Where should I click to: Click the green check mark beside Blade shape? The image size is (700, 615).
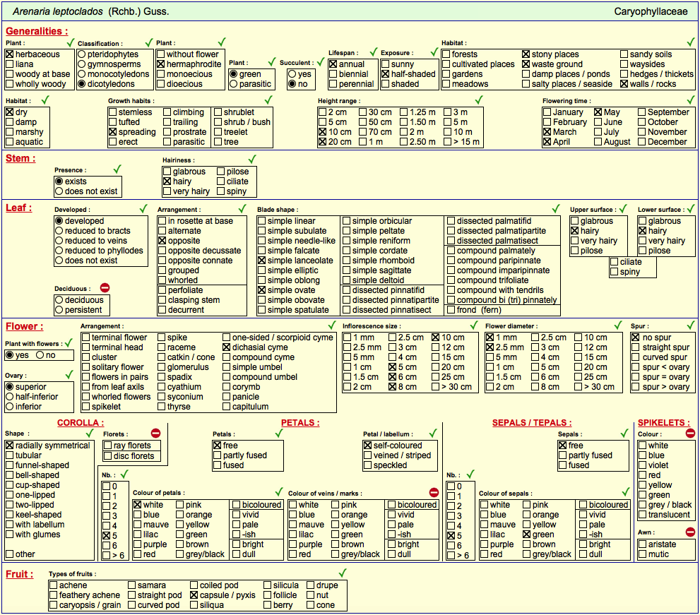click(556, 209)
